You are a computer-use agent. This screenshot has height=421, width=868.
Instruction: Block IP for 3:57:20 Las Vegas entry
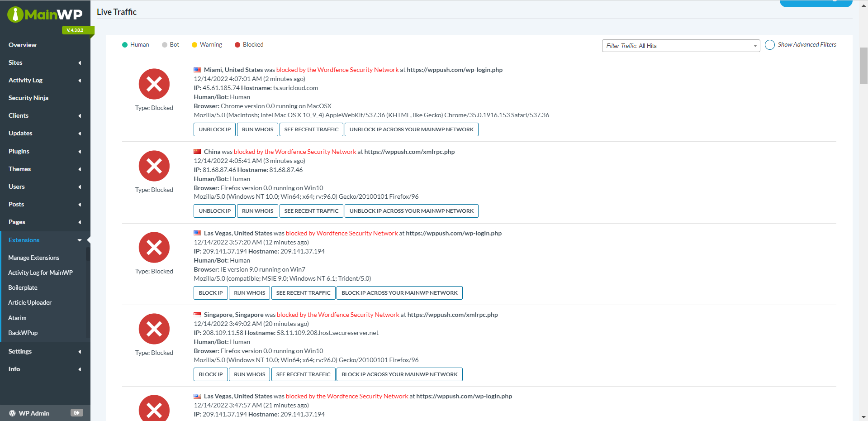(210, 293)
